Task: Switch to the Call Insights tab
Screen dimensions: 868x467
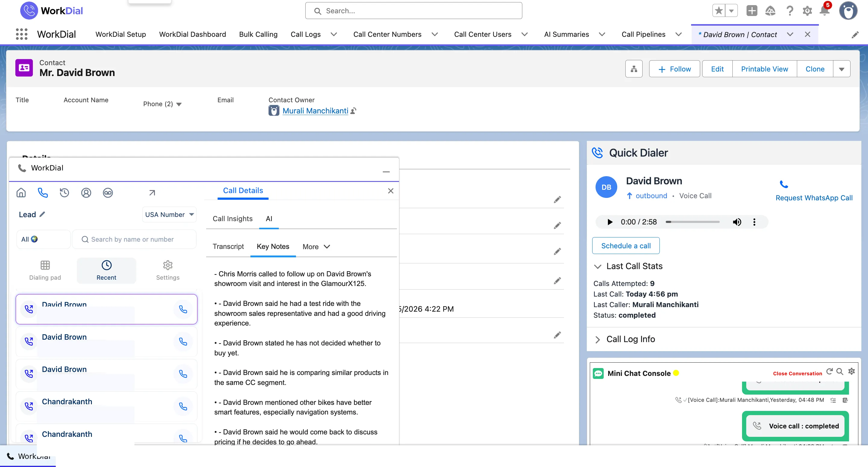Action: pos(232,218)
